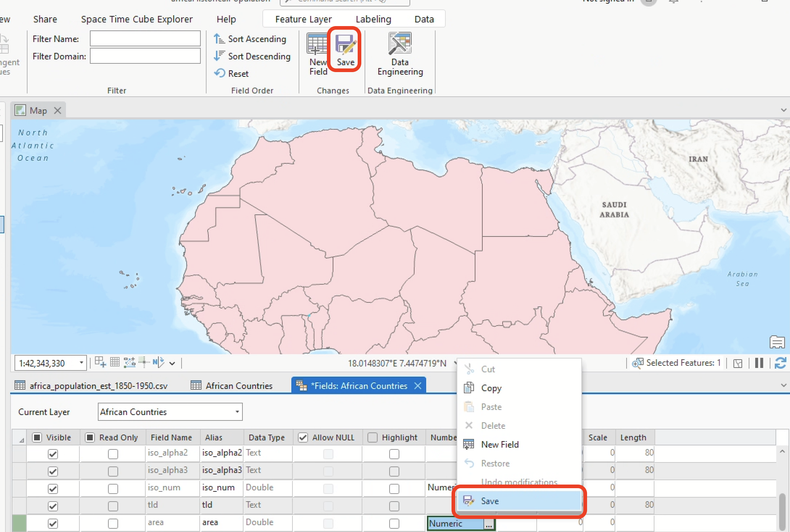Click the Save changes ribbon icon
The image size is (790, 532).
point(345,45)
